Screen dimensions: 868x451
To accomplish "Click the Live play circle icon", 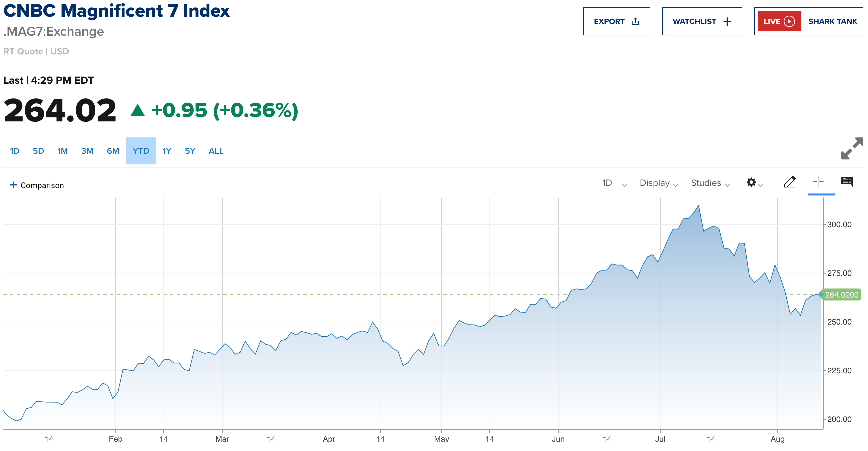I will click(x=789, y=22).
